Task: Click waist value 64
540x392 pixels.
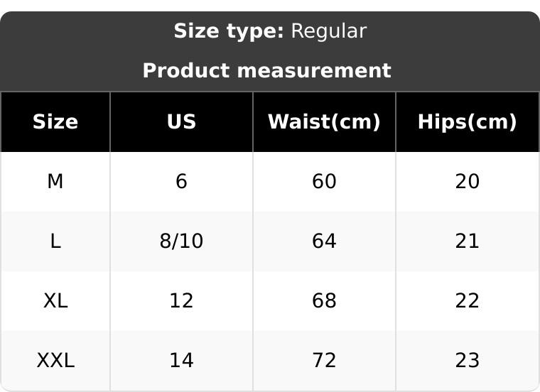Action: [325, 241]
